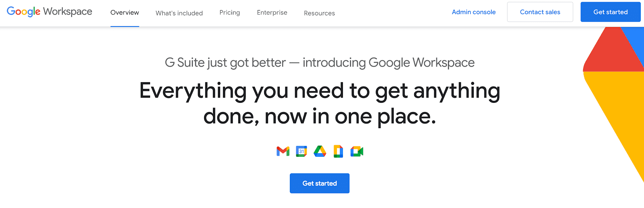
Task: Click the G Suite introduction subtitle
Action: pos(320,63)
